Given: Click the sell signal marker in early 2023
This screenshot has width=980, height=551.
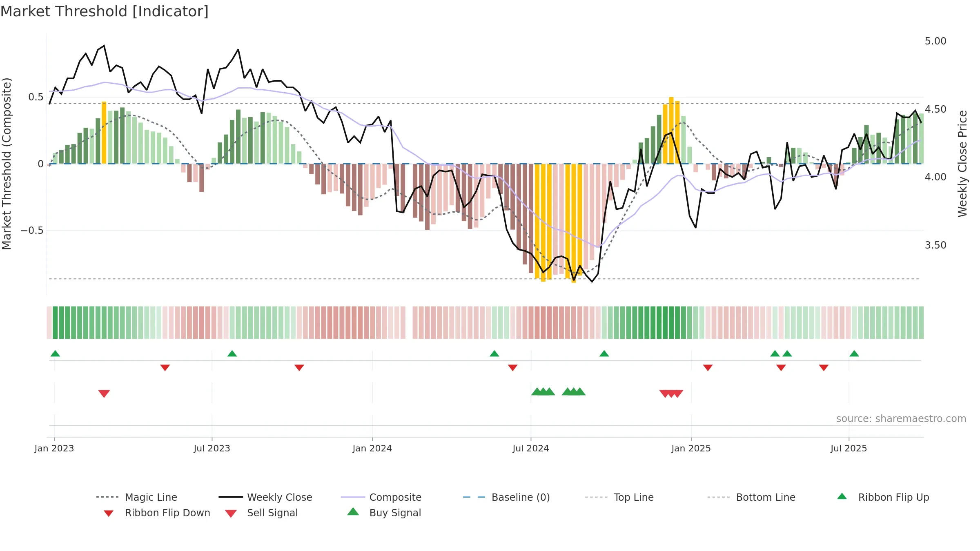Looking at the screenshot, I should [x=104, y=393].
